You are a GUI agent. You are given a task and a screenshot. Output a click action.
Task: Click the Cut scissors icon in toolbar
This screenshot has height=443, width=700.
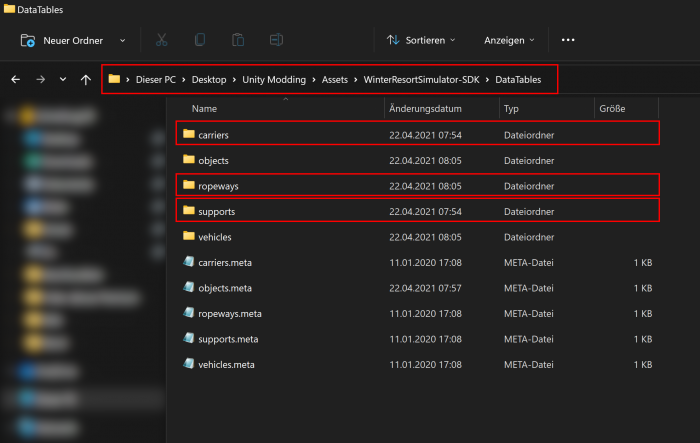point(161,40)
